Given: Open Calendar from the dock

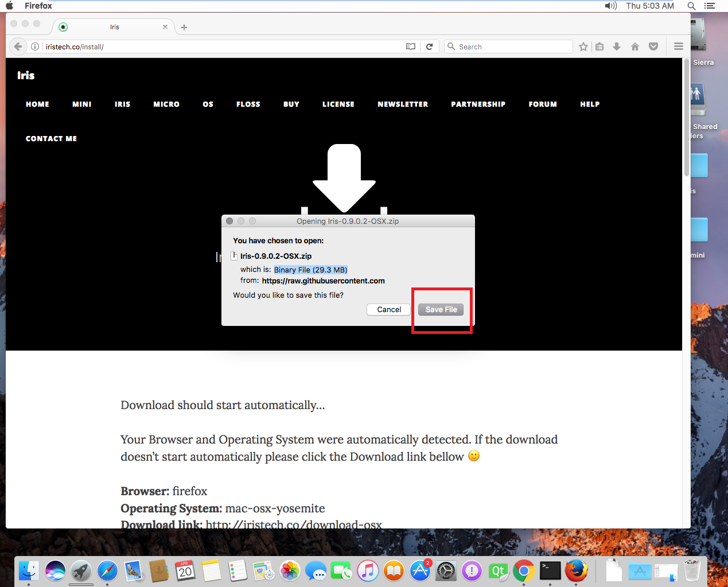Looking at the screenshot, I should (185, 571).
